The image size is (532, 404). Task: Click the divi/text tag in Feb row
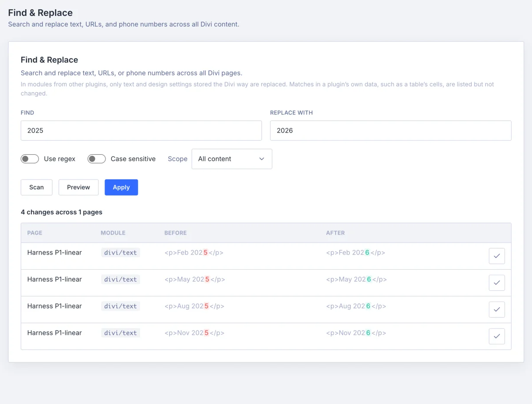[121, 253]
